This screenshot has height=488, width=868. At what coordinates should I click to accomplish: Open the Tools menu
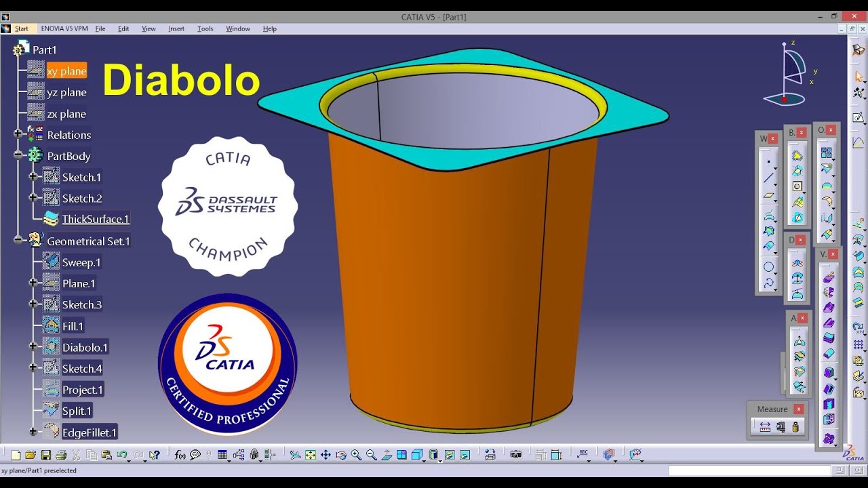tap(205, 28)
